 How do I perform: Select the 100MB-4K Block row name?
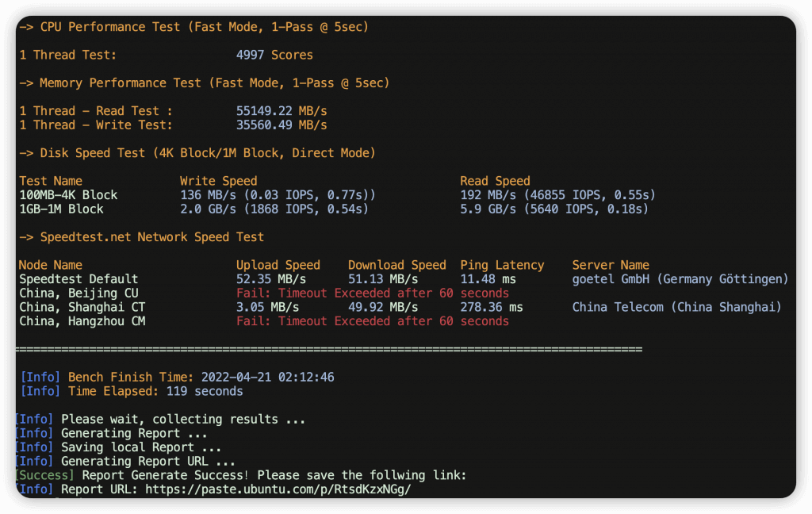[x=68, y=195]
